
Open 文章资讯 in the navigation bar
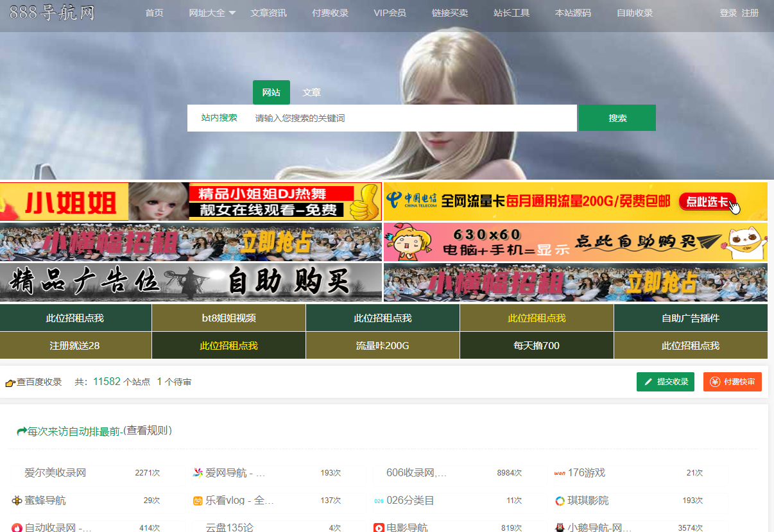(268, 13)
